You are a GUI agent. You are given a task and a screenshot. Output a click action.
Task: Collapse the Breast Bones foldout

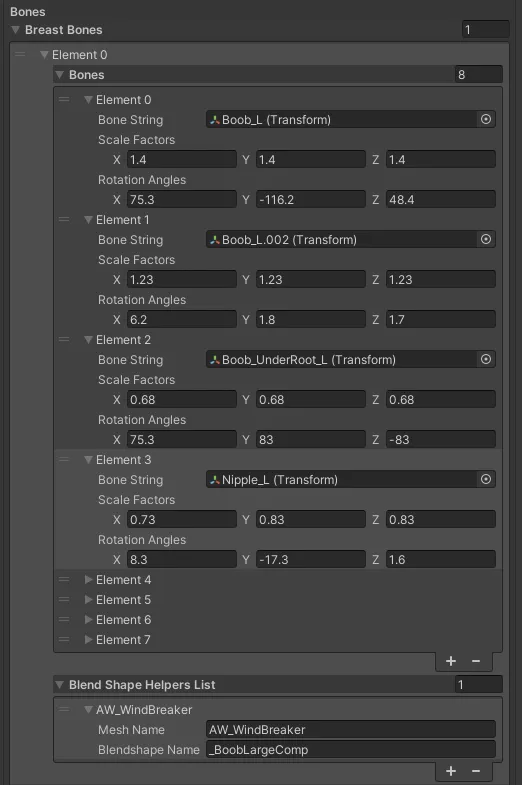pos(16,30)
